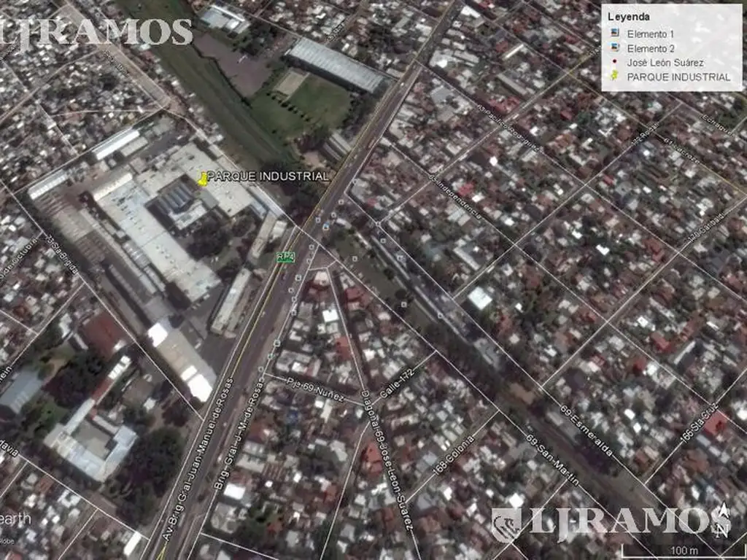Screen dimensions: 747x560
Task: Click the LJRAMOS watermark at top left
Action: [96, 32]
